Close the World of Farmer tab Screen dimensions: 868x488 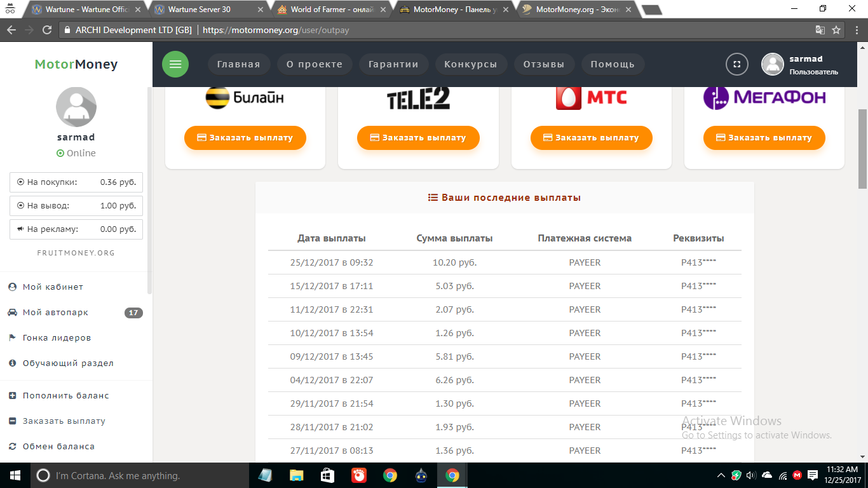383,10
